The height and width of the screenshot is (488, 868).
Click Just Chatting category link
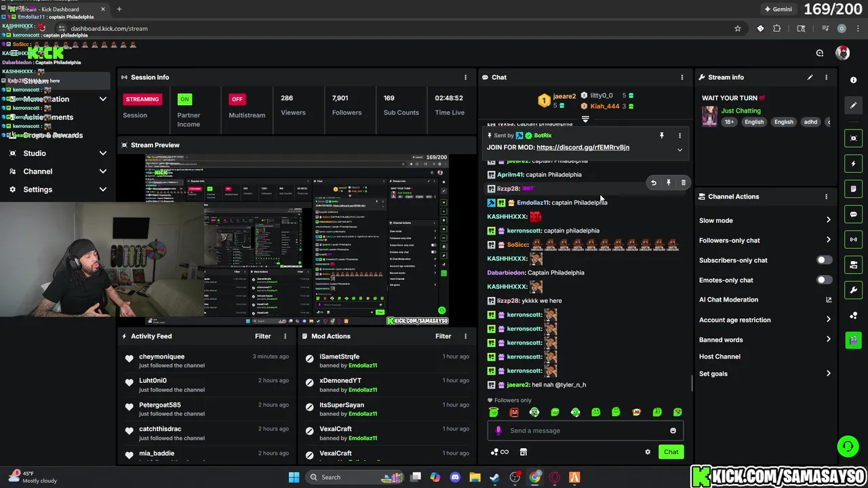[x=741, y=110]
